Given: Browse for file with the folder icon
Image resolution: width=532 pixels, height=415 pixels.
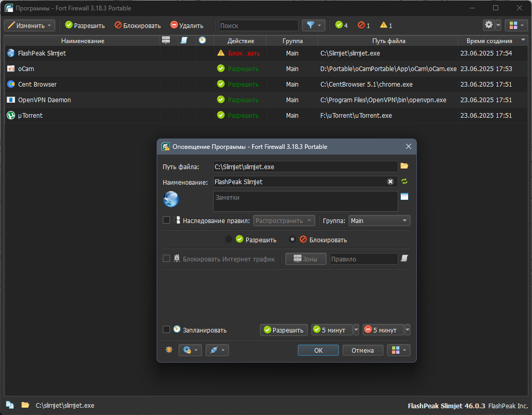Looking at the screenshot, I should [x=404, y=166].
